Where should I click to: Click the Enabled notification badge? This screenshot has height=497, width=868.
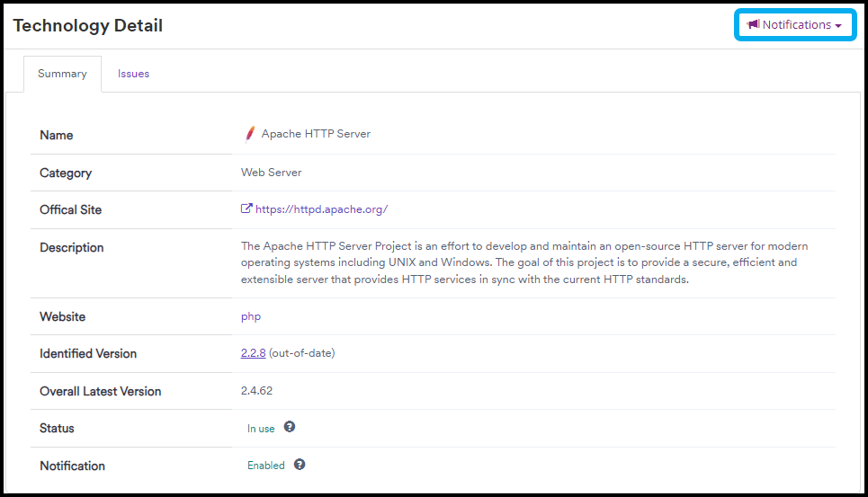pos(265,466)
